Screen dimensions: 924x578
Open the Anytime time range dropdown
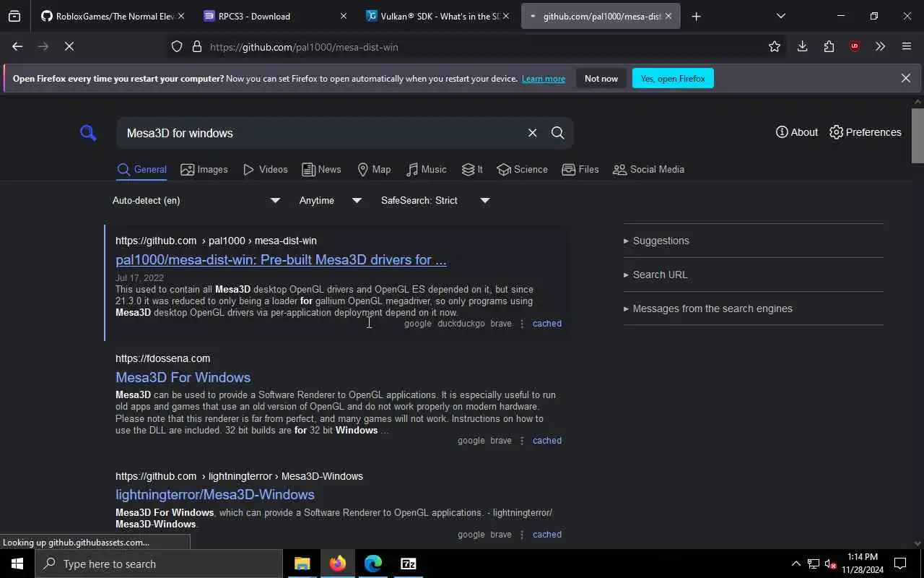331,201
